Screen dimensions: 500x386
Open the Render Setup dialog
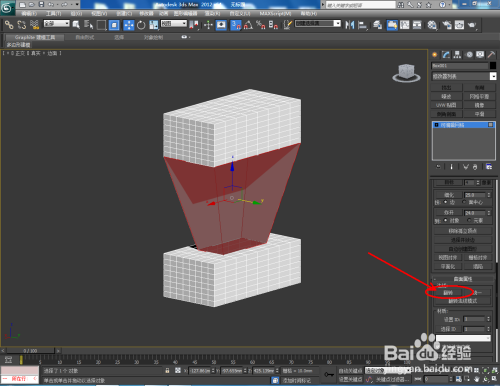(447, 25)
